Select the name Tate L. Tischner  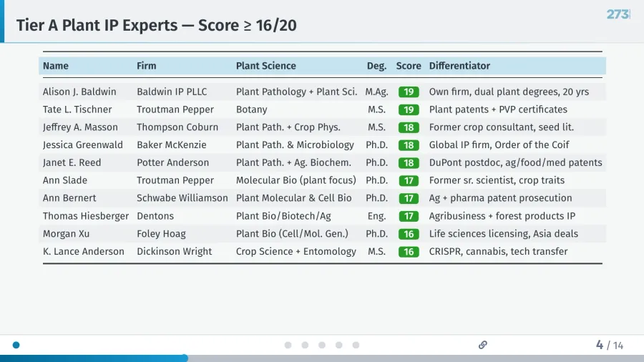click(x=77, y=109)
